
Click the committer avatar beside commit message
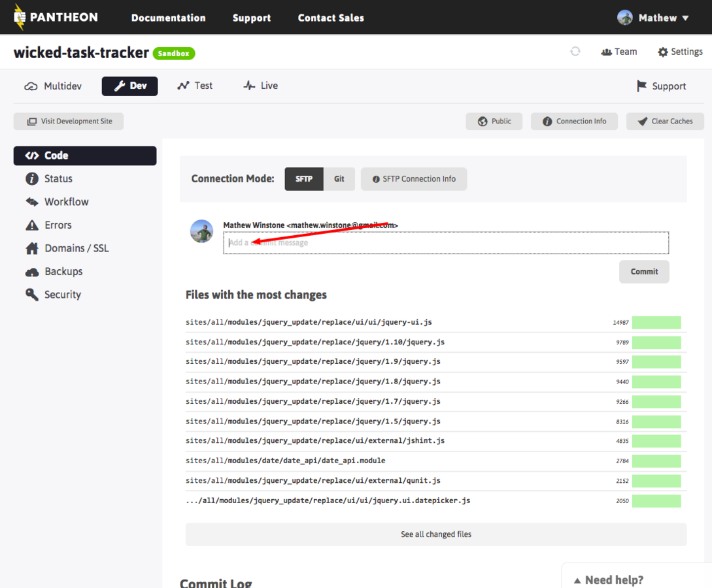pyautogui.click(x=201, y=231)
